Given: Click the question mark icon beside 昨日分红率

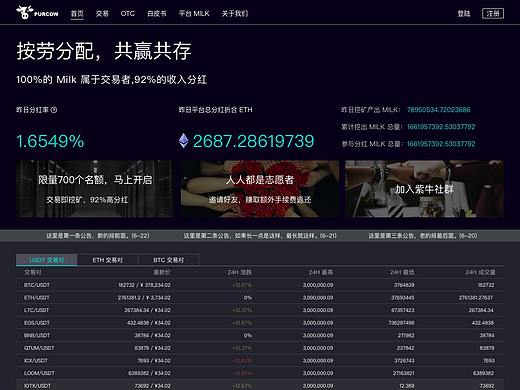Looking at the screenshot, I should coord(54,110).
